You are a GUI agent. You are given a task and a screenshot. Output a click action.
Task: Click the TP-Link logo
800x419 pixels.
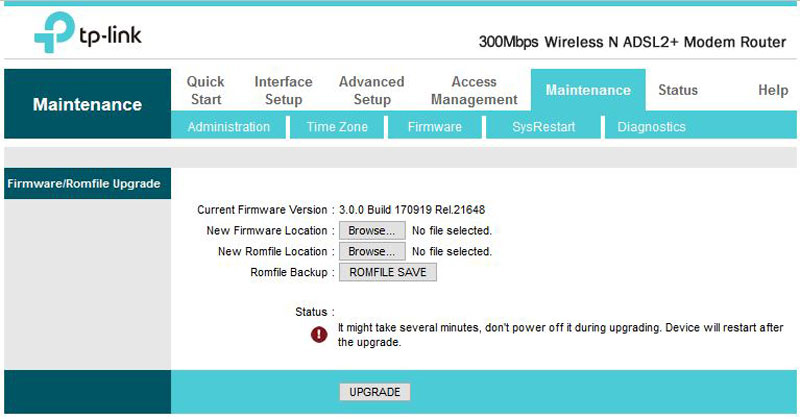click(x=88, y=35)
